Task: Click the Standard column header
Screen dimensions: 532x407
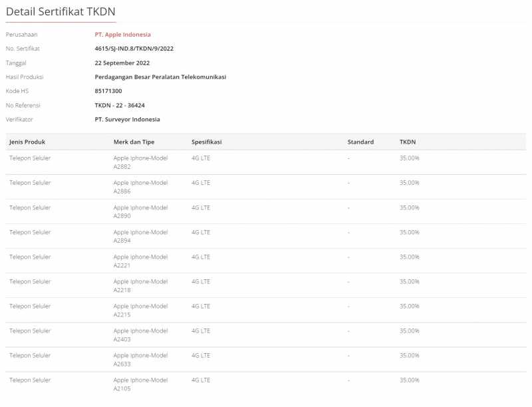Action: click(x=360, y=142)
